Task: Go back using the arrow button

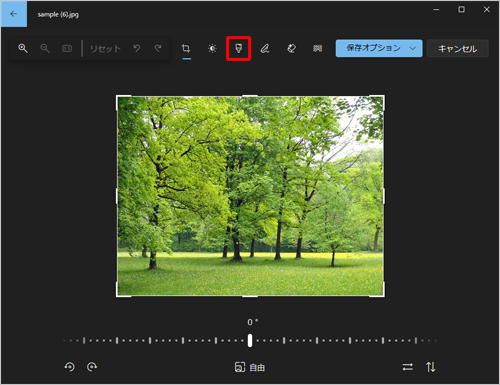Action: [x=14, y=14]
